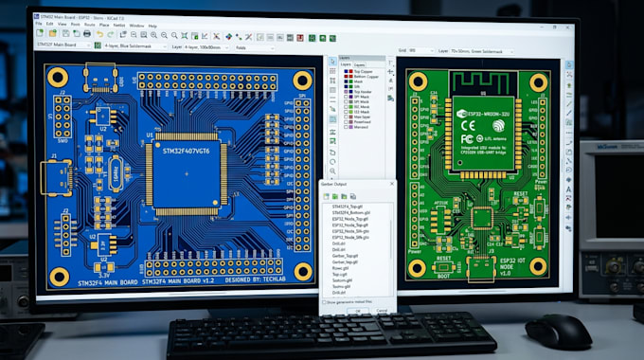Click the ESP32-WROOM-32U module on green board
Screen dimensions: 644x360
(483, 134)
